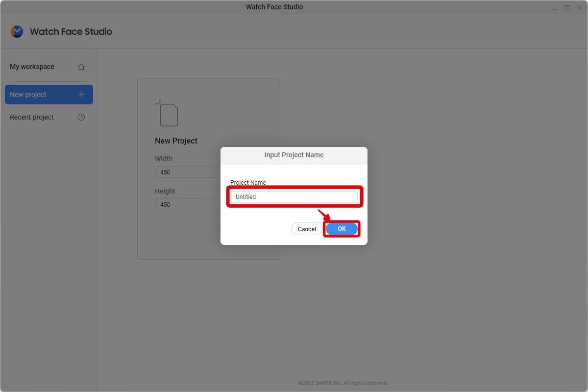Click the New Project card heading
The width and height of the screenshot is (588, 392).
(x=176, y=141)
